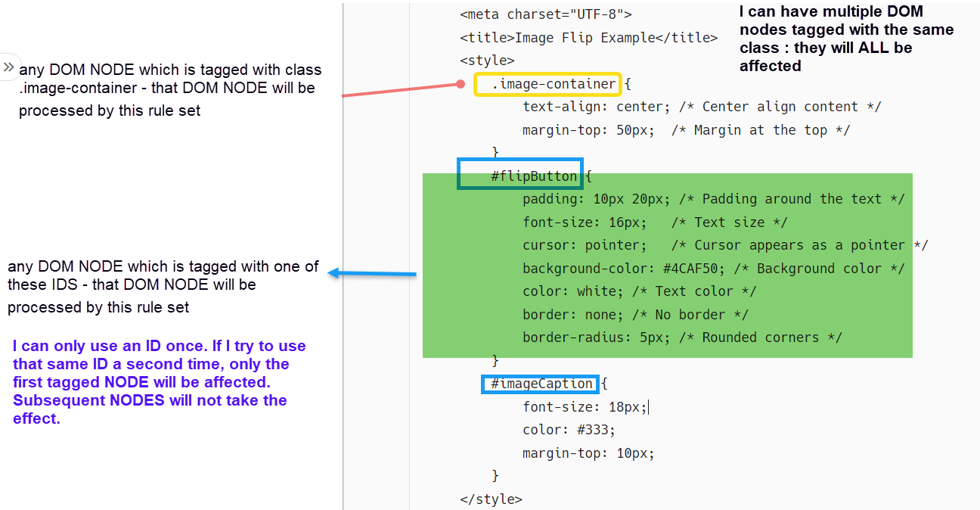This screenshot has width=980, height=510.
Task: Click the blue arrow head pointing left
Action: 334,274
